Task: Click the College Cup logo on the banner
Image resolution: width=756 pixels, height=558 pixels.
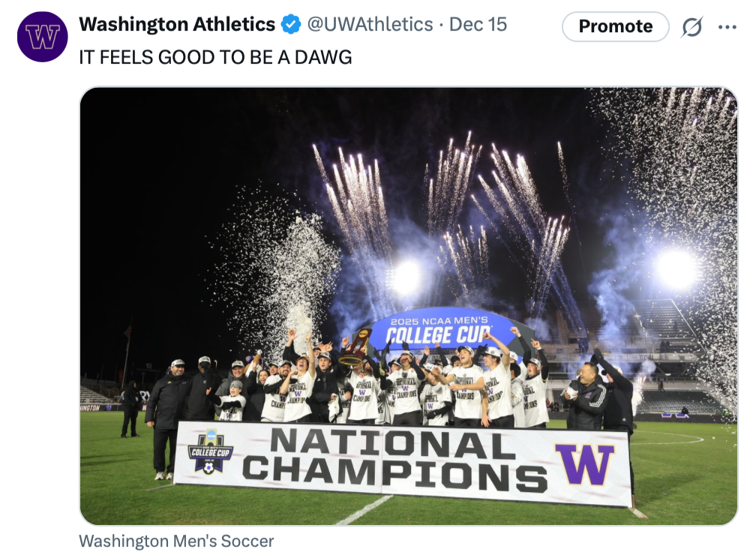Action: pos(210,451)
